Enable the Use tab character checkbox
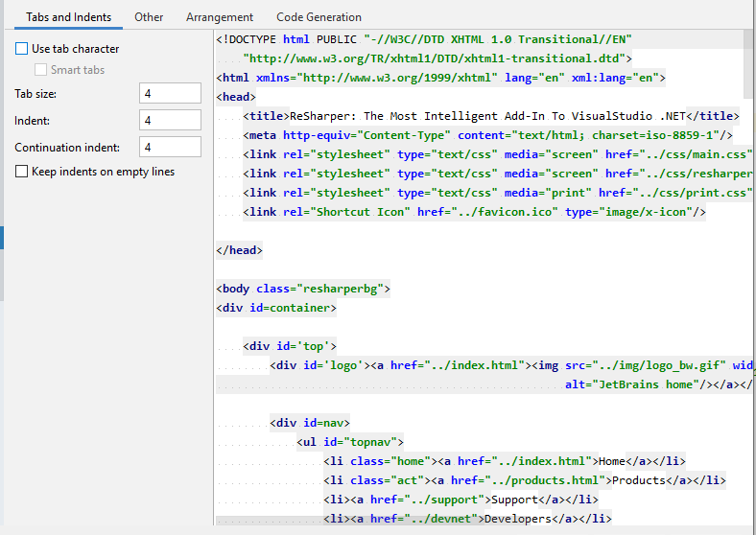756x535 pixels. [22, 49]
